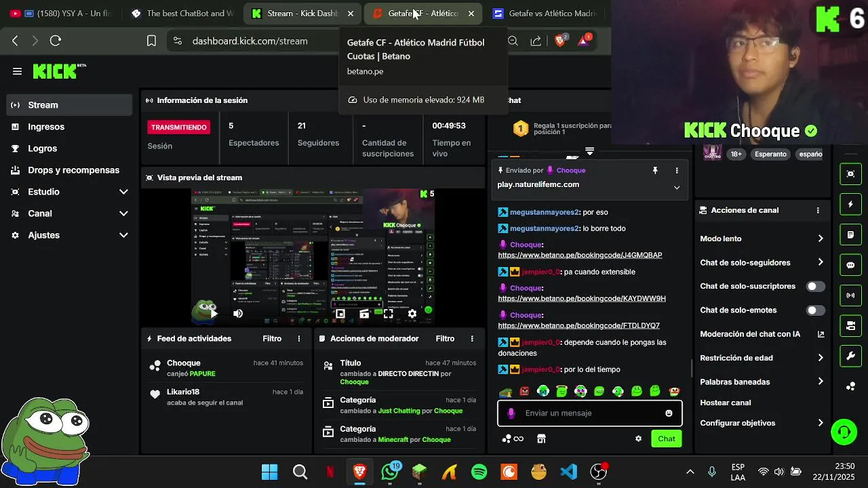The height and width of the screenshot is (488, 868).
Task: Click Hostear canal
Action: pos(726,403)
